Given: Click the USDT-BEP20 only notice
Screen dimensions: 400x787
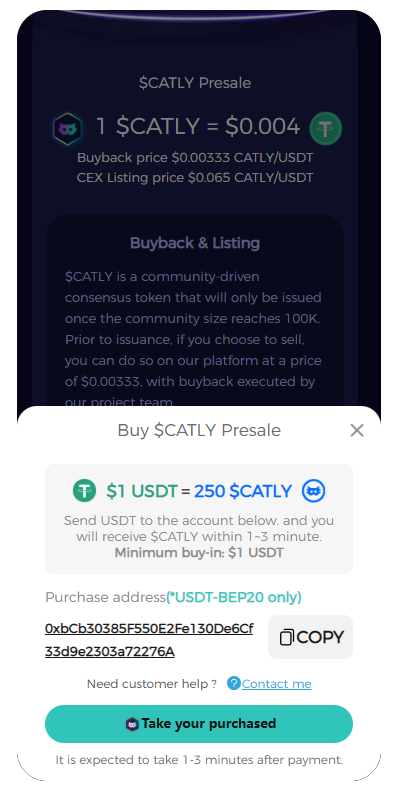Looking at the screenshot, I should (x=234, y=597).
